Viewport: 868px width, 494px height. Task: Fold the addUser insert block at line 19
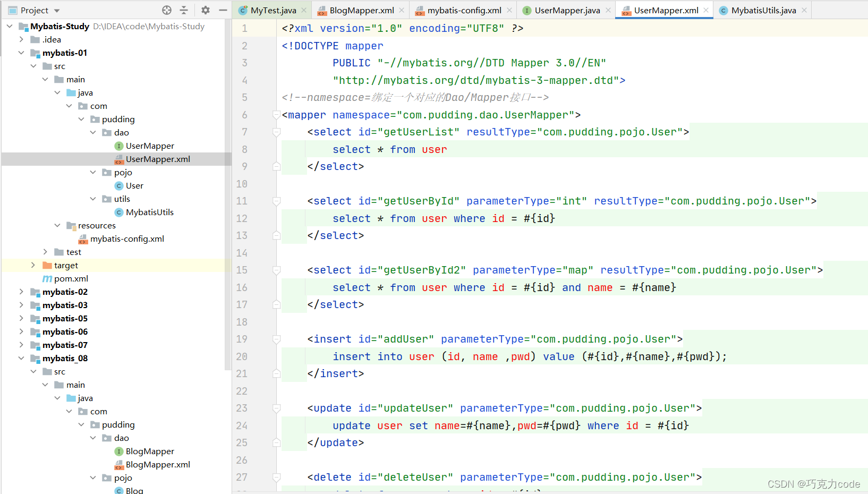(x=276, y=339)
